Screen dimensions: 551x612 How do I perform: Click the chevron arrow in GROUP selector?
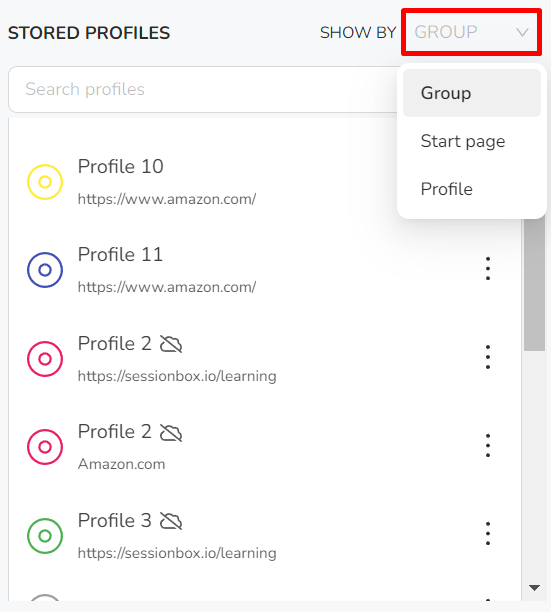coord(523,32)
